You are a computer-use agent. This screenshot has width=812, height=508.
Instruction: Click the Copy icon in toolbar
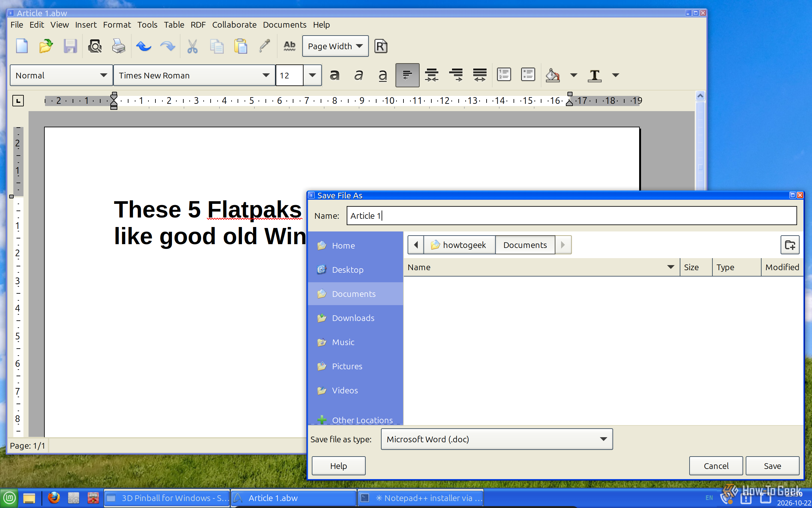pos(216,46)
